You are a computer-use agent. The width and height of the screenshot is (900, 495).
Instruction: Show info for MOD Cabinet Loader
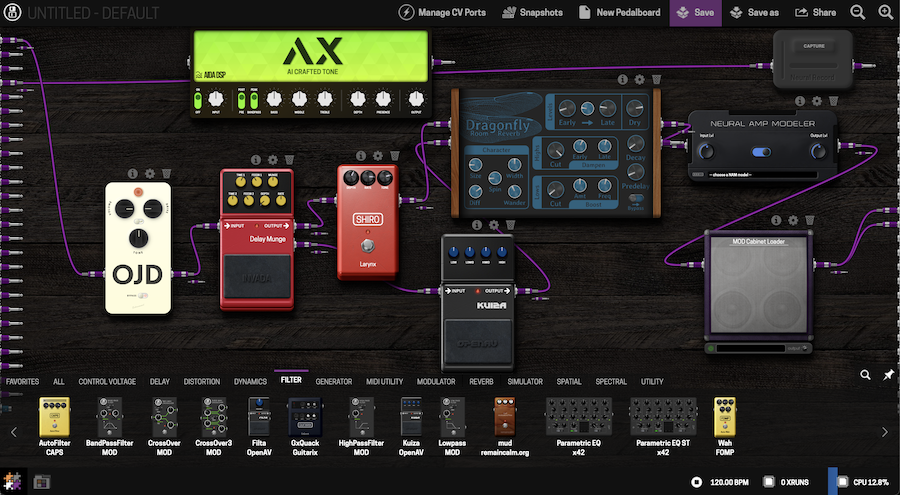(777, 220)
